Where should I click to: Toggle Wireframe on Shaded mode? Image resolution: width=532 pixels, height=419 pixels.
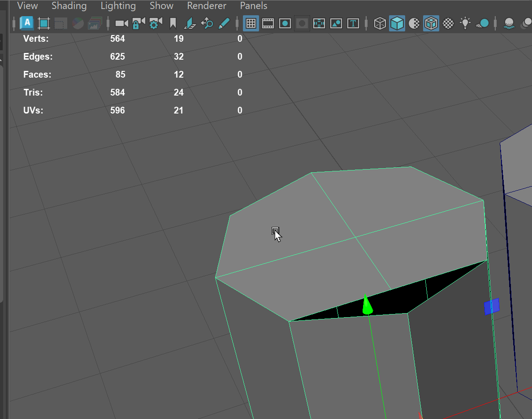431,23
